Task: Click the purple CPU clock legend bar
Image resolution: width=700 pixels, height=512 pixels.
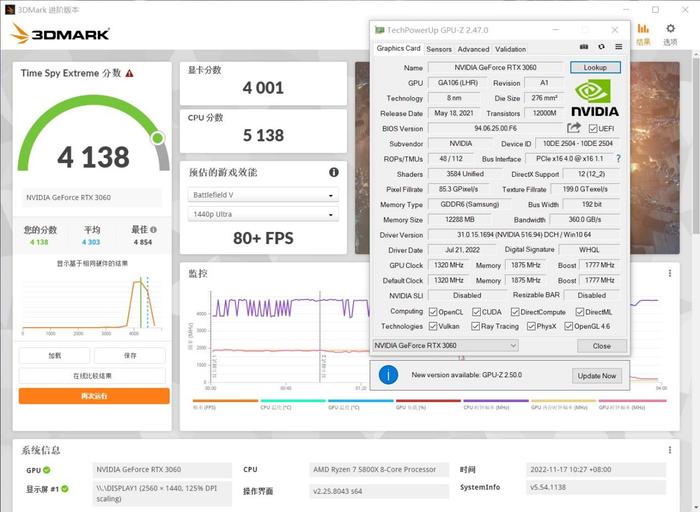Action: click(x=496, y=401)
